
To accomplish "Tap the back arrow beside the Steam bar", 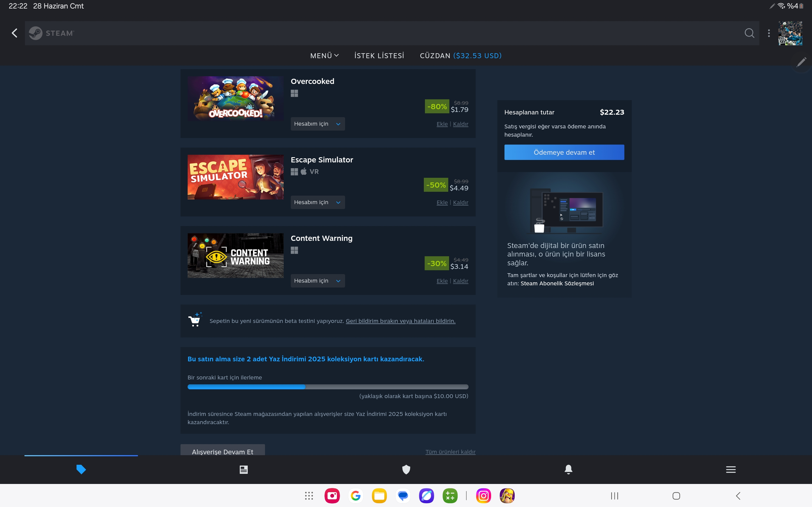I will (x=15, y=33).
